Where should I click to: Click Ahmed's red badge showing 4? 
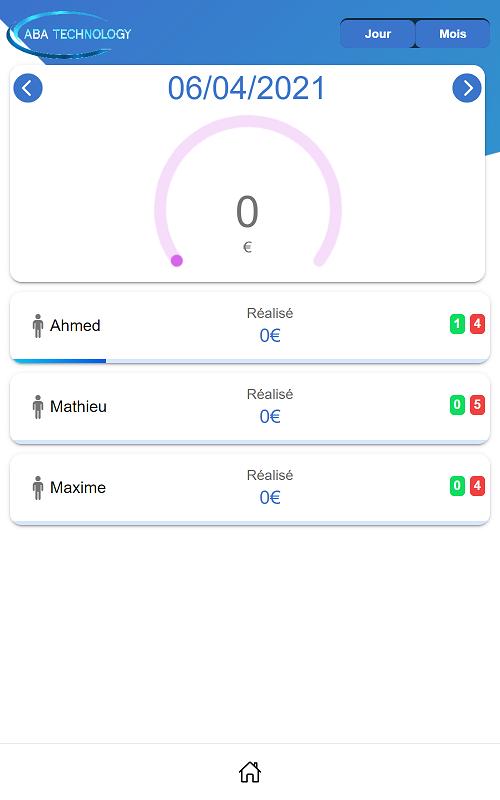[477, 323]
